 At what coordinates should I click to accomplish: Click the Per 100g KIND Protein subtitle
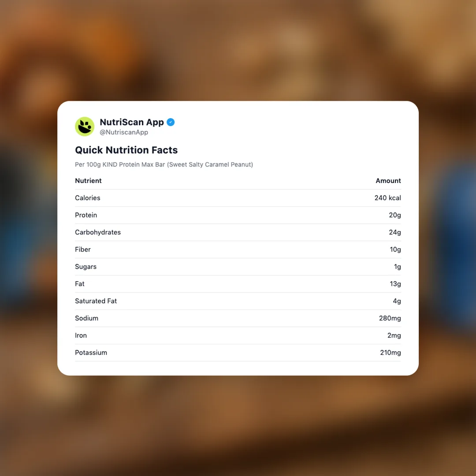tap(164, 164)
